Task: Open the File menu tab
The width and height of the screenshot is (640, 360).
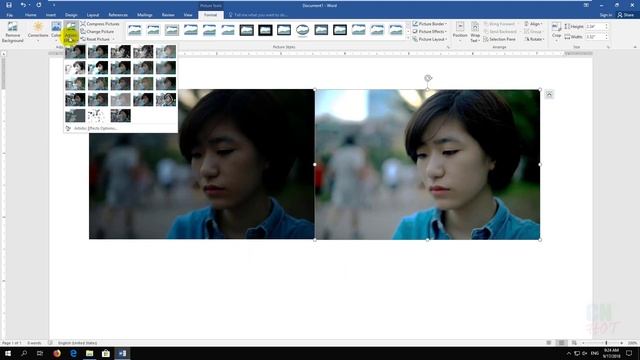Action: coord(9,15)
